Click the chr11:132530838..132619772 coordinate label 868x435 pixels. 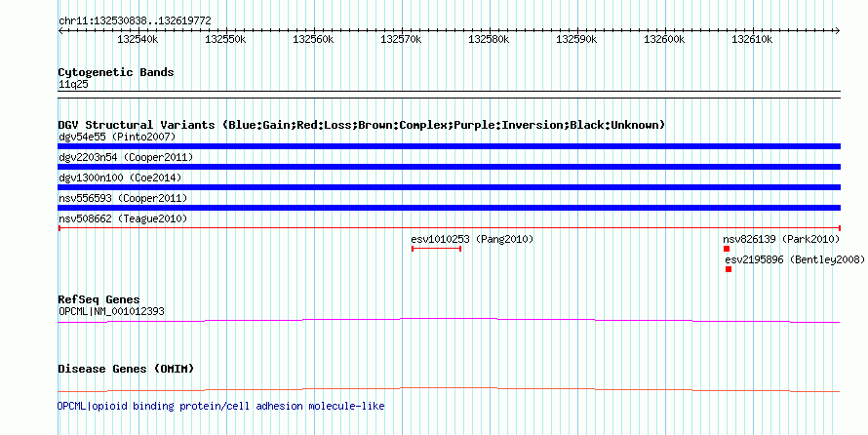point(135,21)
